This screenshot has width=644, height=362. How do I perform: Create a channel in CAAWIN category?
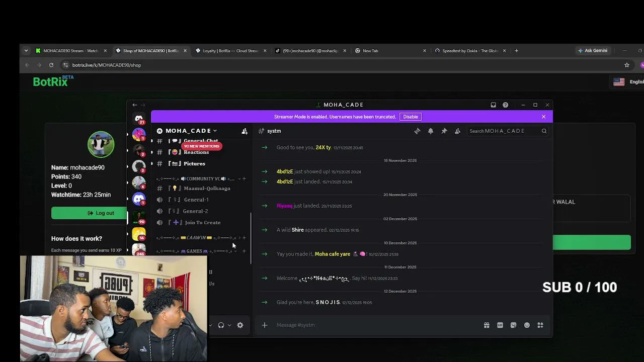pos(245,238)
